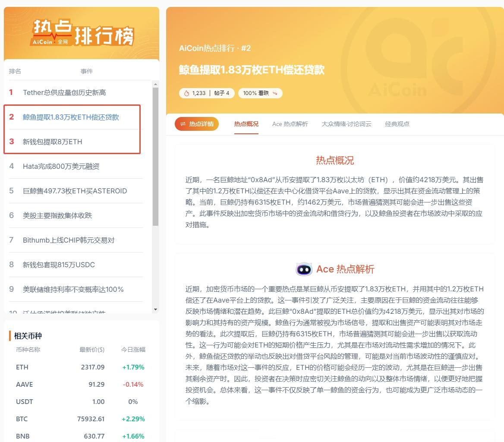
Task: Click the 最新价($) column header
Action: pyautogui.click(x=92, y=350)
